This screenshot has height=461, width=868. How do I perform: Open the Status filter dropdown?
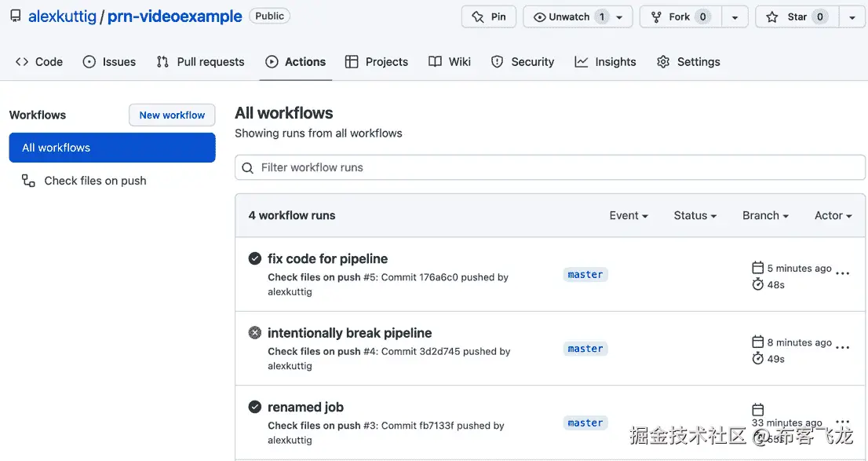695,215
